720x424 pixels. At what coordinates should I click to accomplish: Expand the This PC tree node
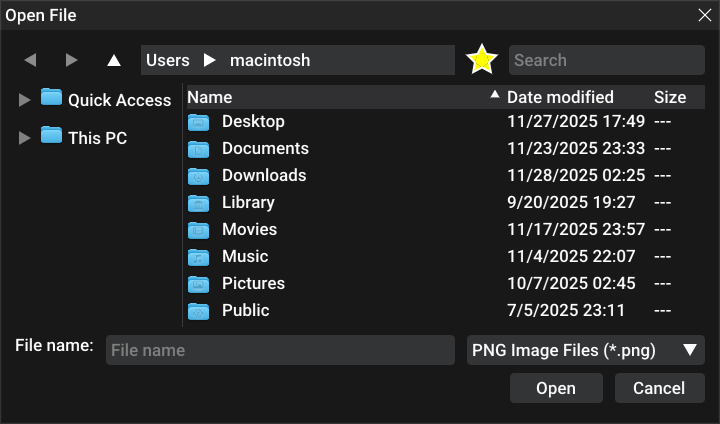coord(25,138)
